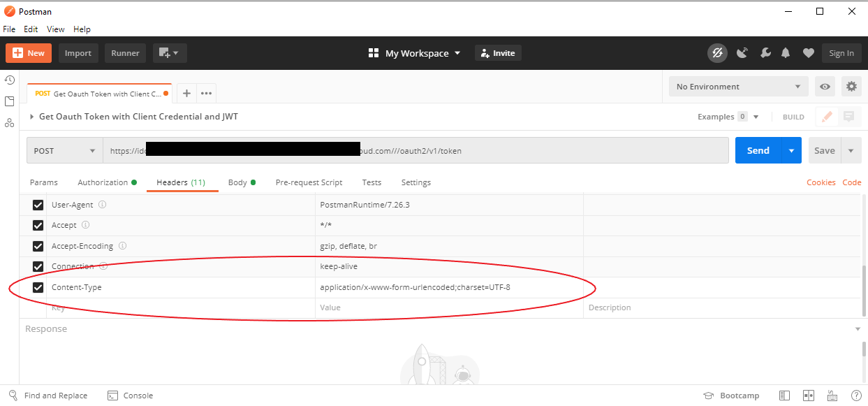This screenshot has height=406, width=868.
Task: Open the new window dropdown beside Runner
Action: [170, 53]
